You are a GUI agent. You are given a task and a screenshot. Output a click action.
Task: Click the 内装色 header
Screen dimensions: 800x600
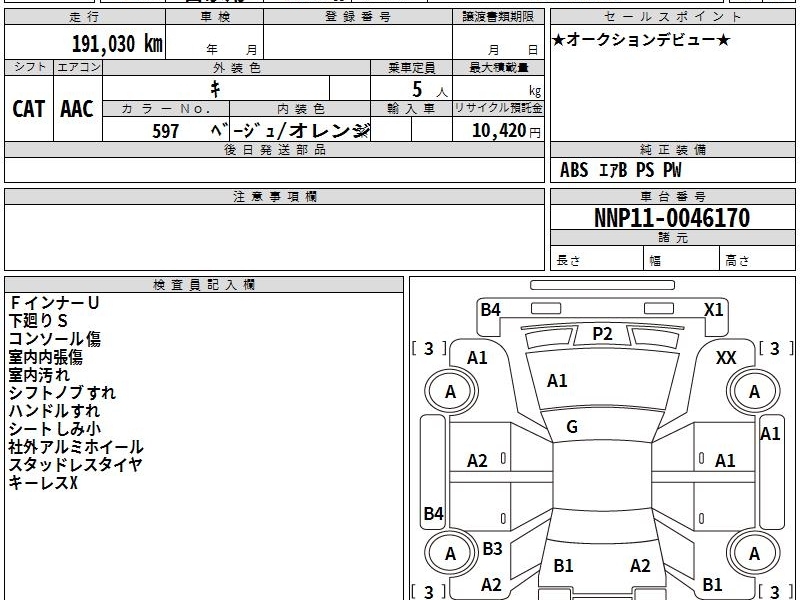pyautogui.click(x=300, y=109)
